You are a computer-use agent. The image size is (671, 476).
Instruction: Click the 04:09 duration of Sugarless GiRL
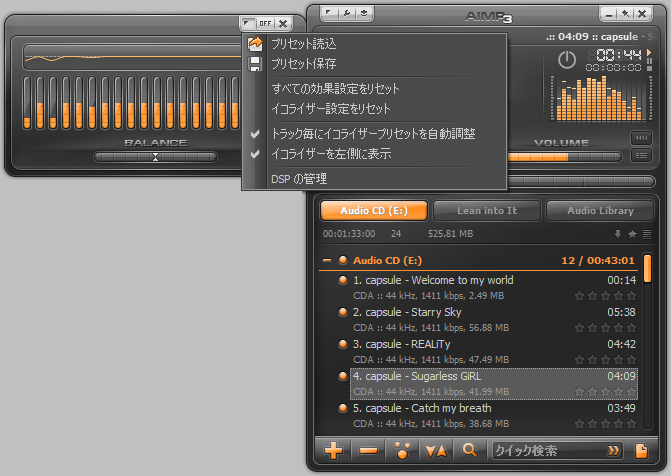(x=621, y=376)
